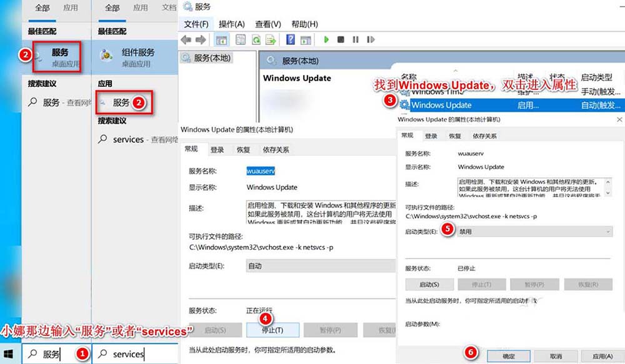
Task: Click 暂停(P) in the running service dialog
Action: pyautogui.click(x=331, y=330)
